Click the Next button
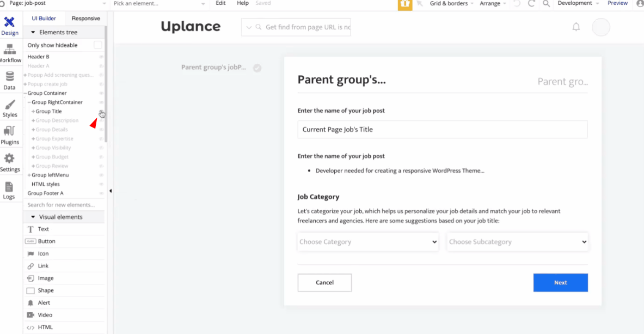644x334 pixels. pyautogui.click(x=560, y=283)
